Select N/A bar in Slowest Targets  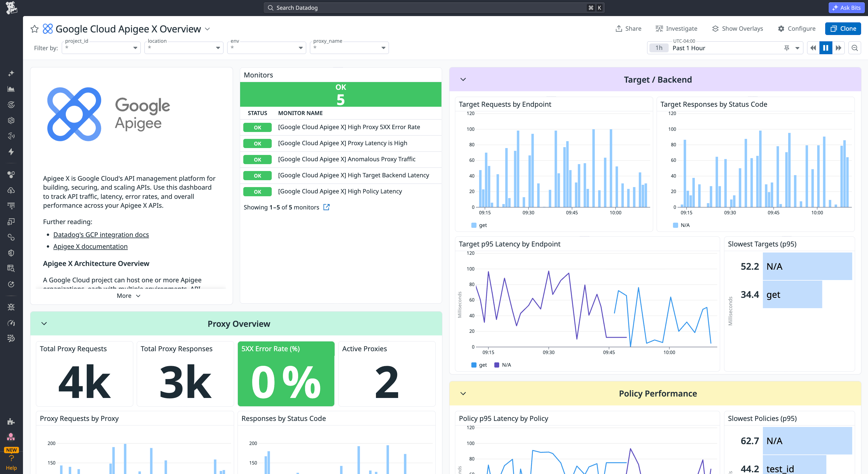point(807,266)
